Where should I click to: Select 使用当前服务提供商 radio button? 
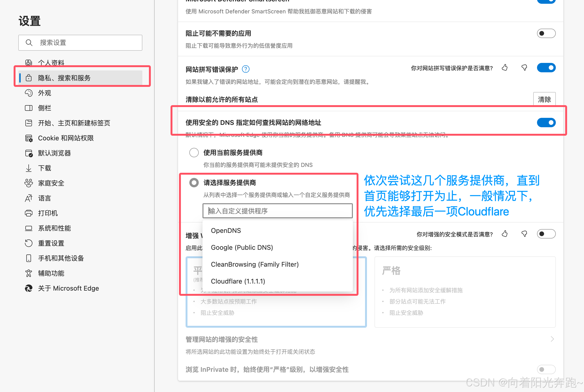click(x=194, y=153)
